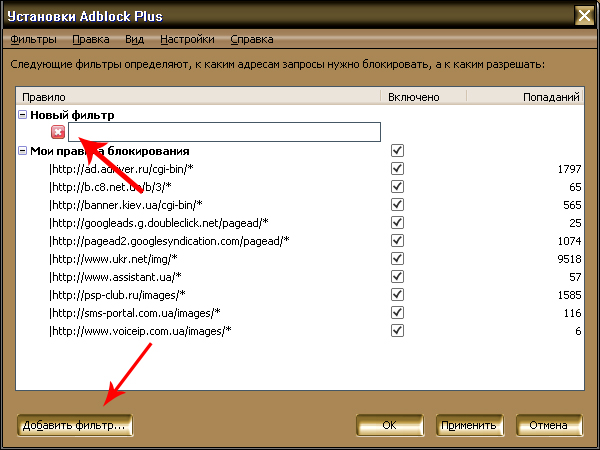Select the |http://sms-portal.com.ua/images/* rule
The image size is (600, 450).
(135, 313)
